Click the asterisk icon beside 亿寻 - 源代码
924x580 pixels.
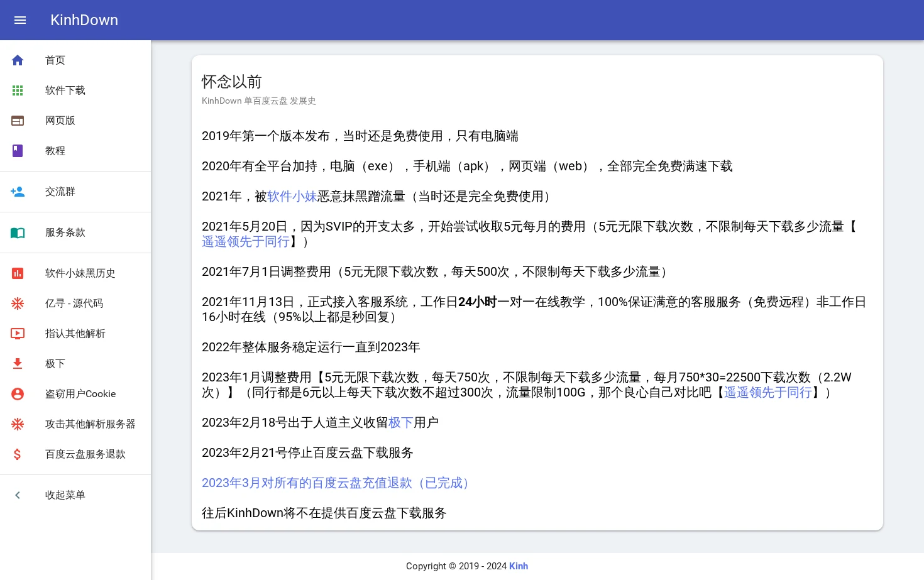(18, 304)
